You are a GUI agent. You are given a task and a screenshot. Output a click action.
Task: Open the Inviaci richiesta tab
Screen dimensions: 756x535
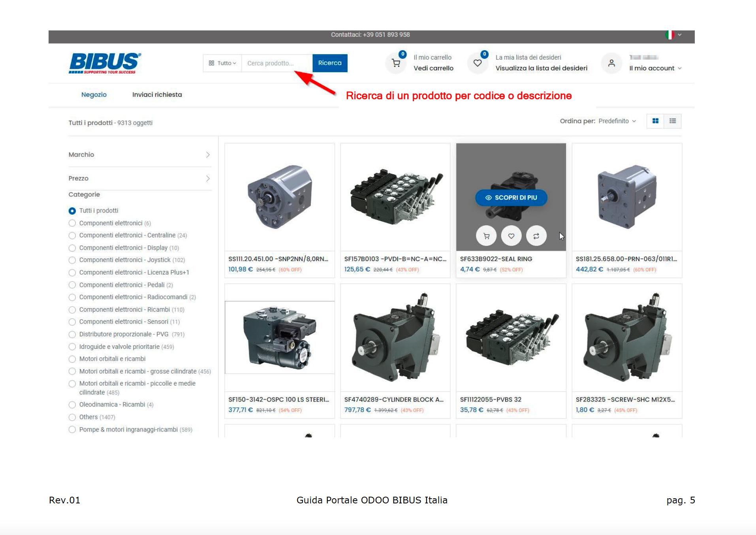(x=157, y=94)
